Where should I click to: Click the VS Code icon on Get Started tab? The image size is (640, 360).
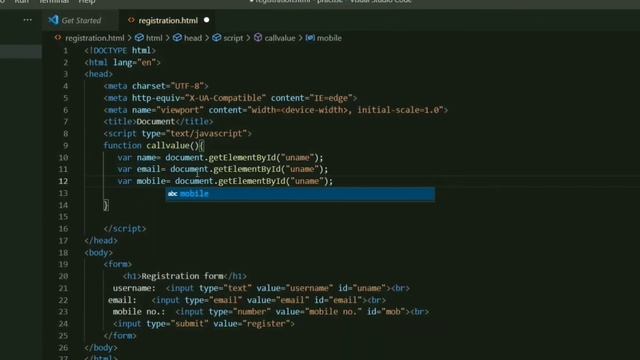pyautogui.click(x=53, y=20)
